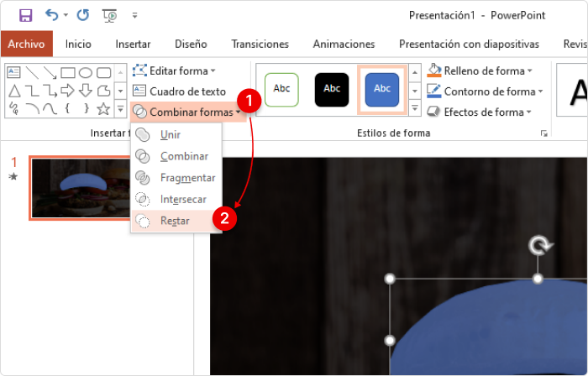
Task: Switch to the Inicio tab
Action: [78, 44]
